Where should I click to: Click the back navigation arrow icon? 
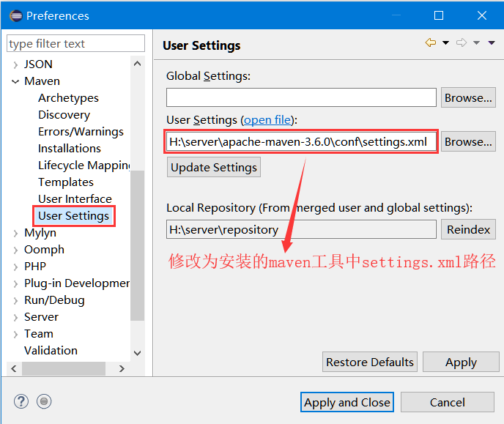click(431, 42)
